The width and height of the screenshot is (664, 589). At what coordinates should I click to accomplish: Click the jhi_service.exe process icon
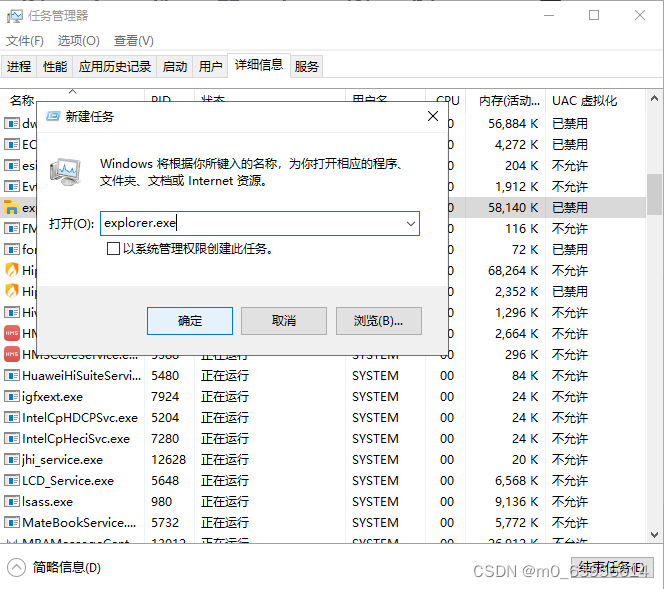coord(12,459)
